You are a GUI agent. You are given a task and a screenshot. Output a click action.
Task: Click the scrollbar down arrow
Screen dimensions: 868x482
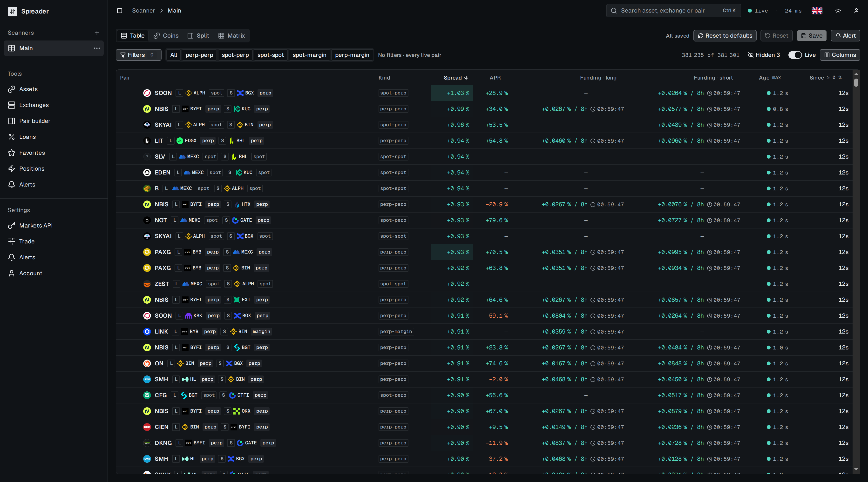[856, 469]
